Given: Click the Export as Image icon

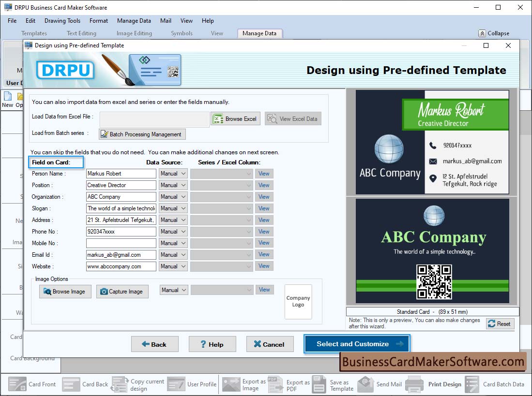Looking at the screenshot, I should [x=231, y=384].
